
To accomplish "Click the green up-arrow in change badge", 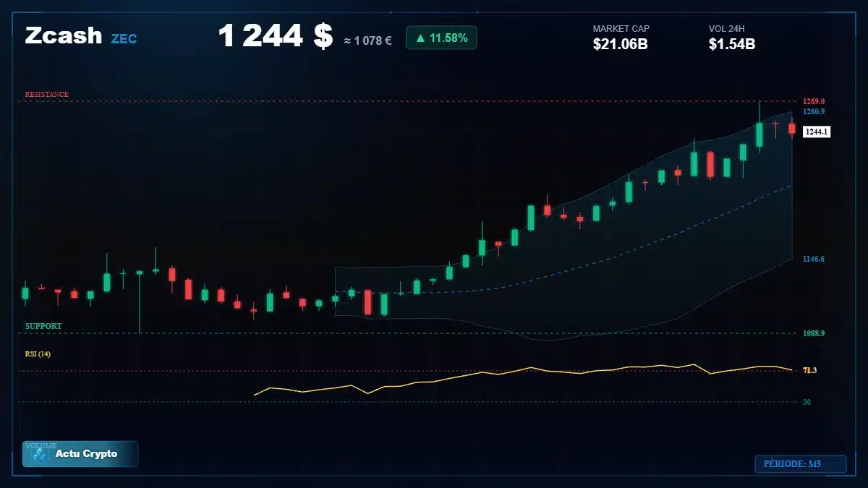I will 420,38.
